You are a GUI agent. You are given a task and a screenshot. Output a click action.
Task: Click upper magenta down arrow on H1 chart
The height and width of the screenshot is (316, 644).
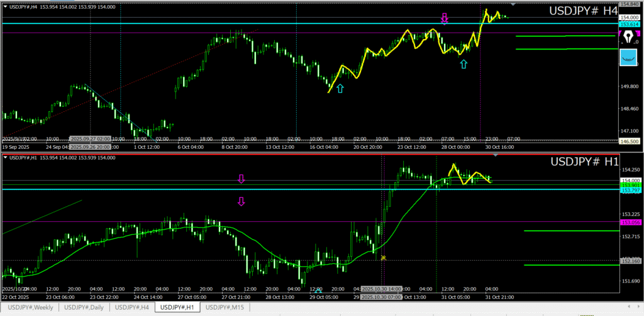[241, 180]
